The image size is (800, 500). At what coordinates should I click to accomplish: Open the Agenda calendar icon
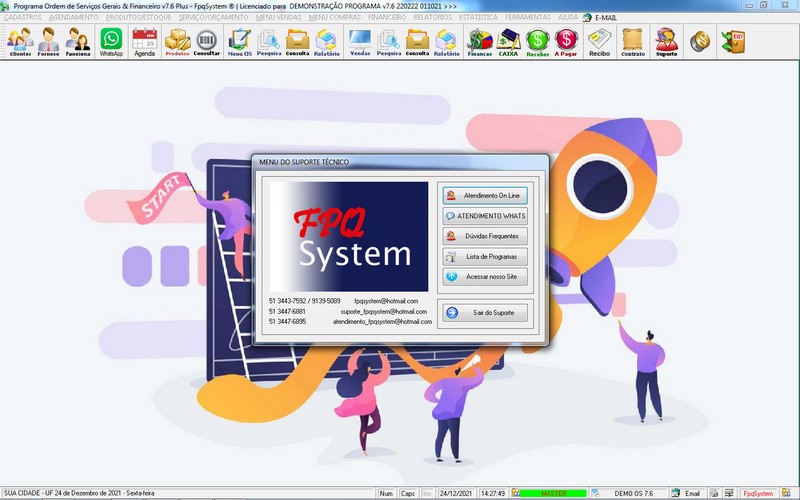[145, 41]
